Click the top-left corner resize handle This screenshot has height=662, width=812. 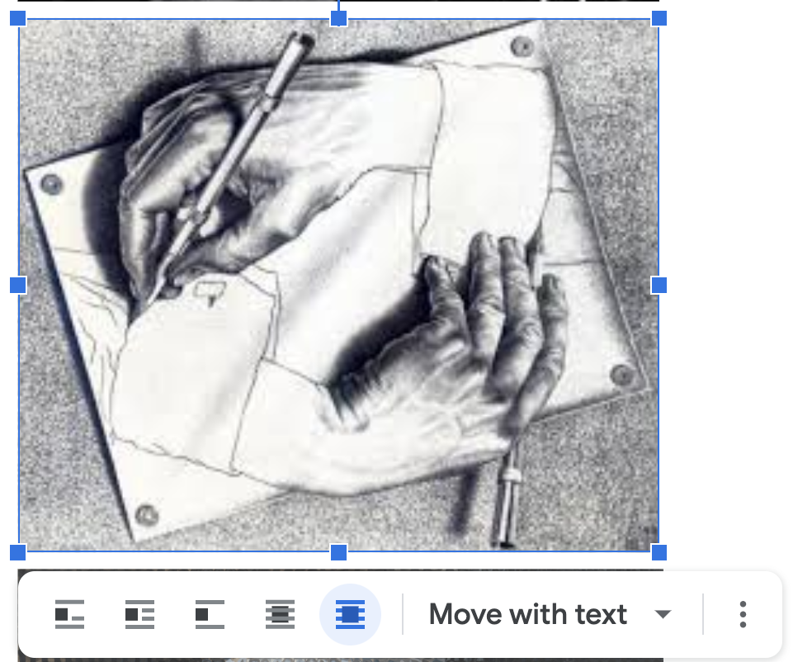coord(18,18)
